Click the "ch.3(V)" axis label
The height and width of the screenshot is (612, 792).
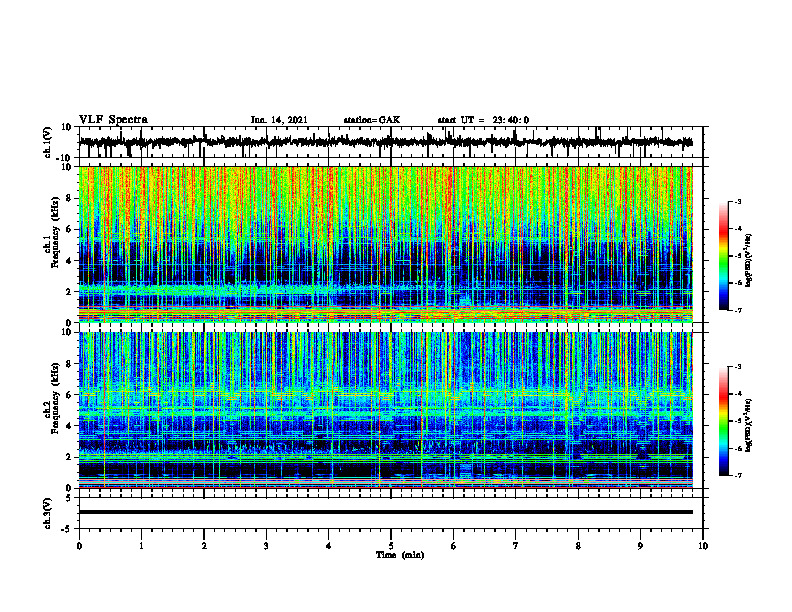coord(48,513)
